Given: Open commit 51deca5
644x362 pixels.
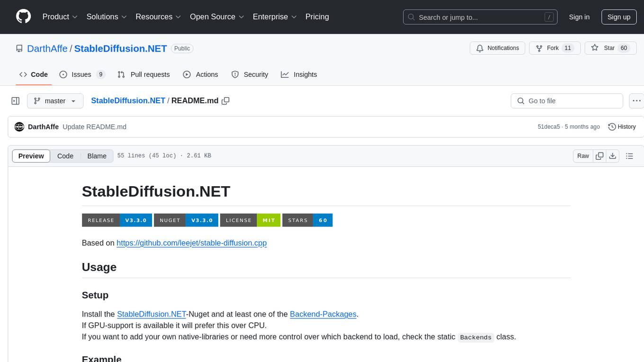Looking at the screenshot, I should tap(549, 127).
